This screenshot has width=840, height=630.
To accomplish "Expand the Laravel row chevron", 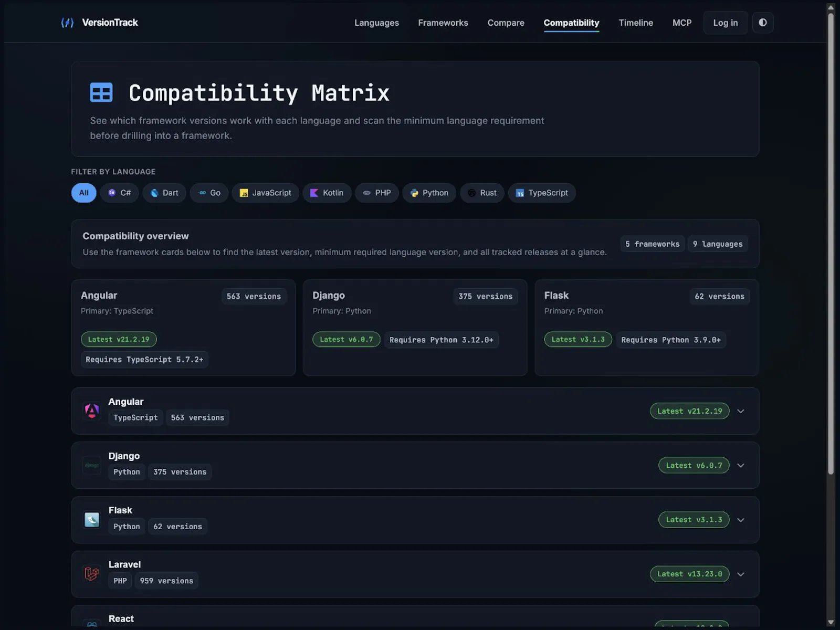I will coord(741,574).
